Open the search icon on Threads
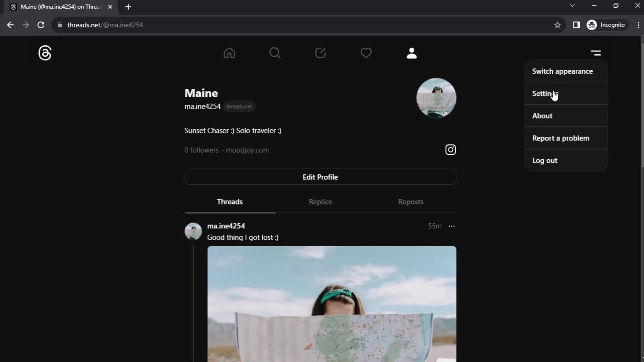 coord(275,53)
